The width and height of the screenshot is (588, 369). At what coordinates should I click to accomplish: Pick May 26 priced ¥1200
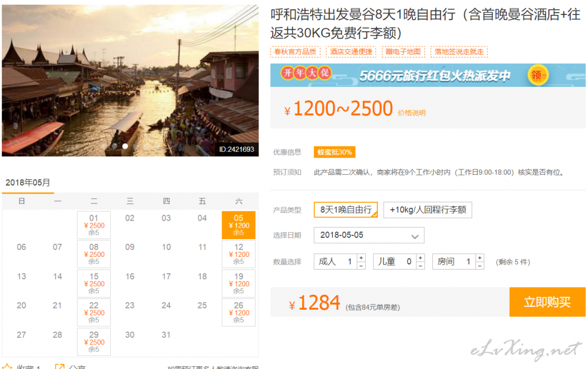(x=238, y=312)
